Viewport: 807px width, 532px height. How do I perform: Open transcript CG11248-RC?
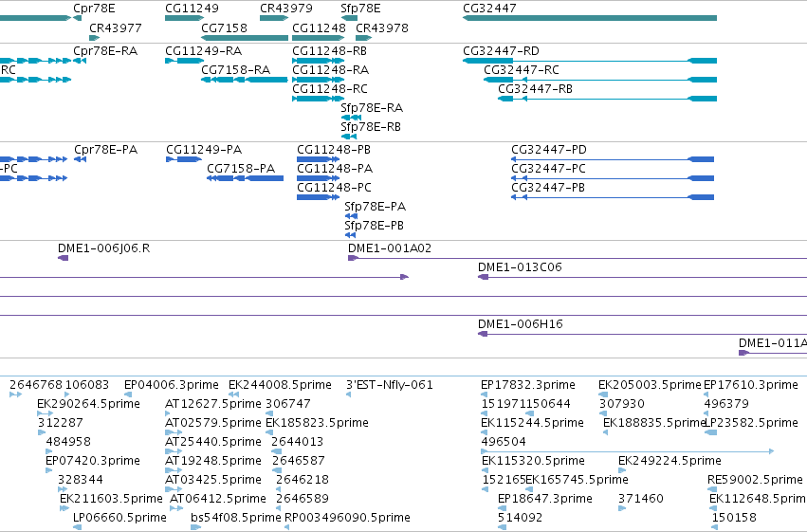tap(330, 88)
